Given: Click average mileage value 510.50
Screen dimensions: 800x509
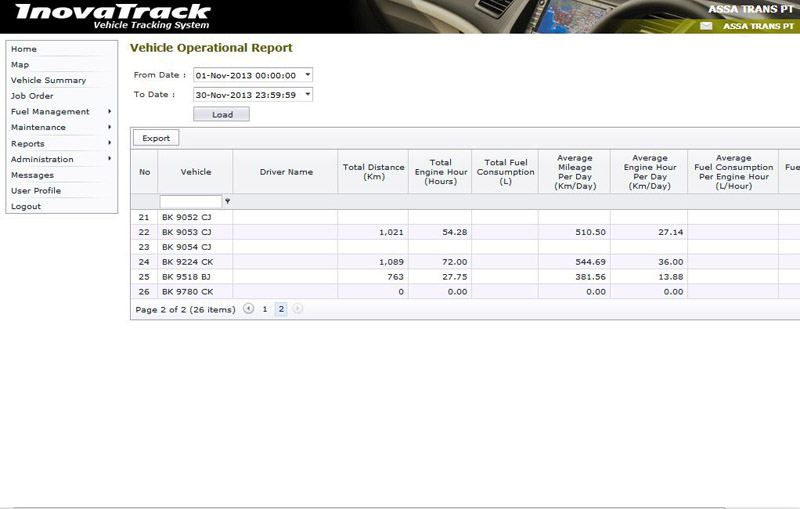Looking at the screenshot, I should pos(590,232).
